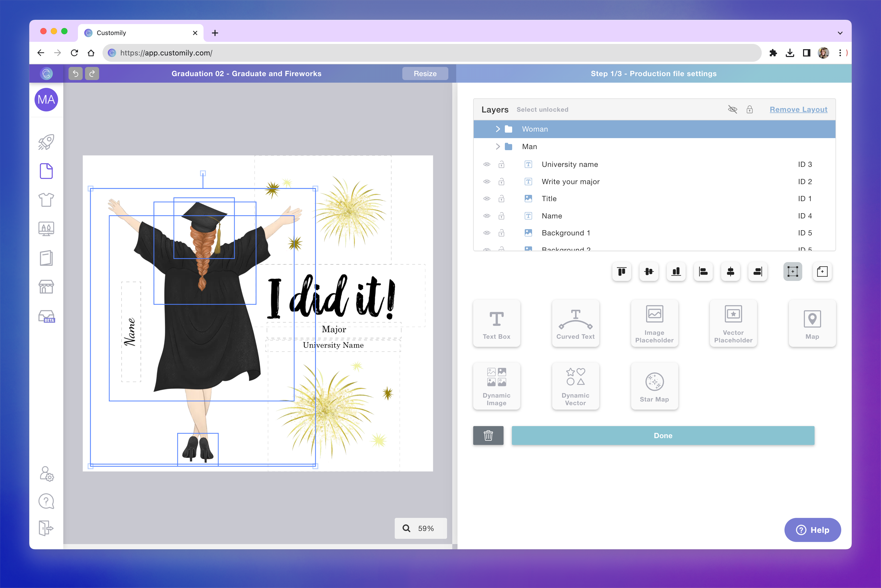
Task: Lock the Name layer
Action: click(x=501, y=216)
